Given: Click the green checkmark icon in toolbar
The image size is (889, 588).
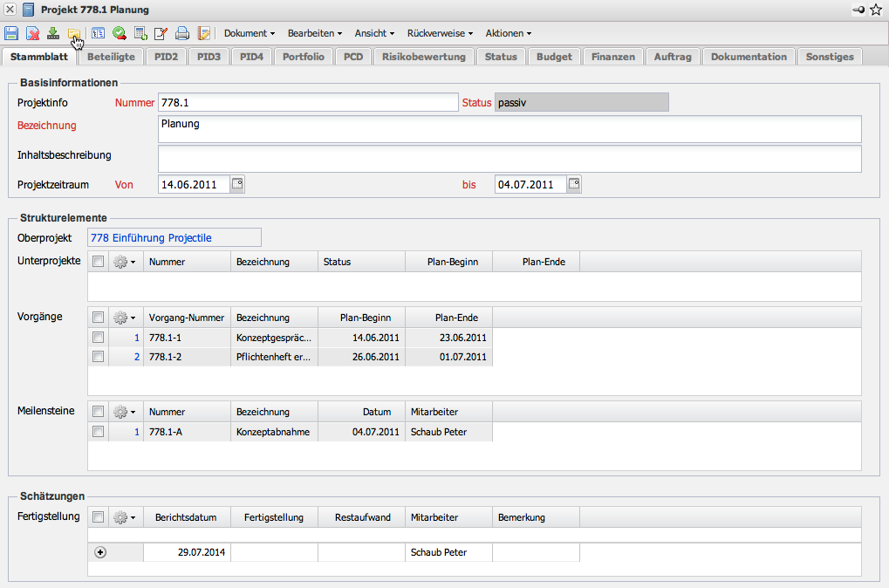Looking at the screenshot, I should click(x=119, y=34).
